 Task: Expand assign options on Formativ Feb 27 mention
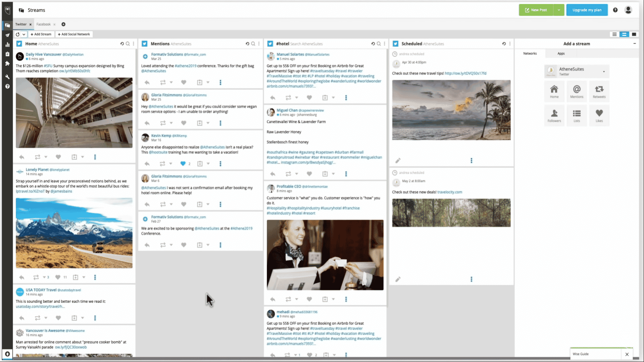tap(208, 245)
